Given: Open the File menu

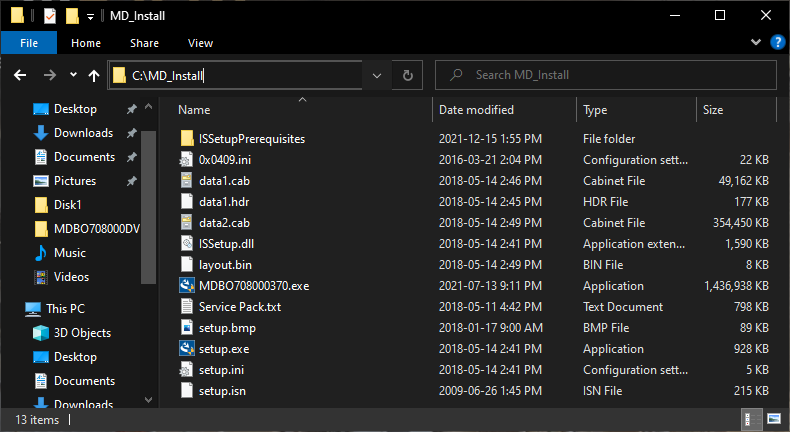Looking at the screenshot, I should 29,43.
